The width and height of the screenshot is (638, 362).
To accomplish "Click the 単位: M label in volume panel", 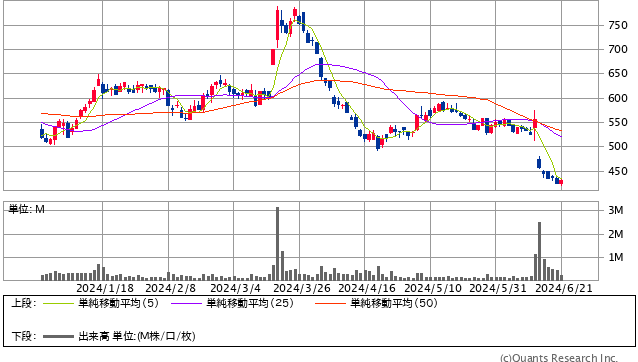I will (x=26, y=209).
